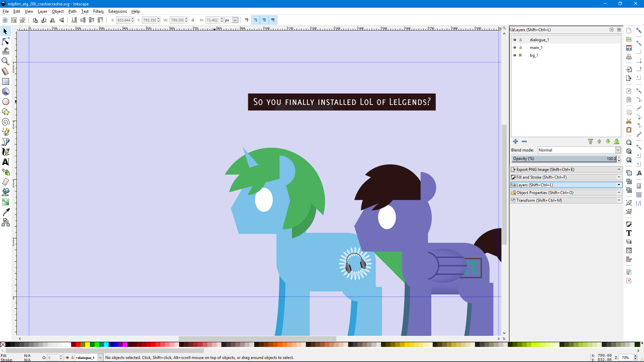
Task: Select the Gradient tool
Action: pyautogui.click(x=6, y=202)
